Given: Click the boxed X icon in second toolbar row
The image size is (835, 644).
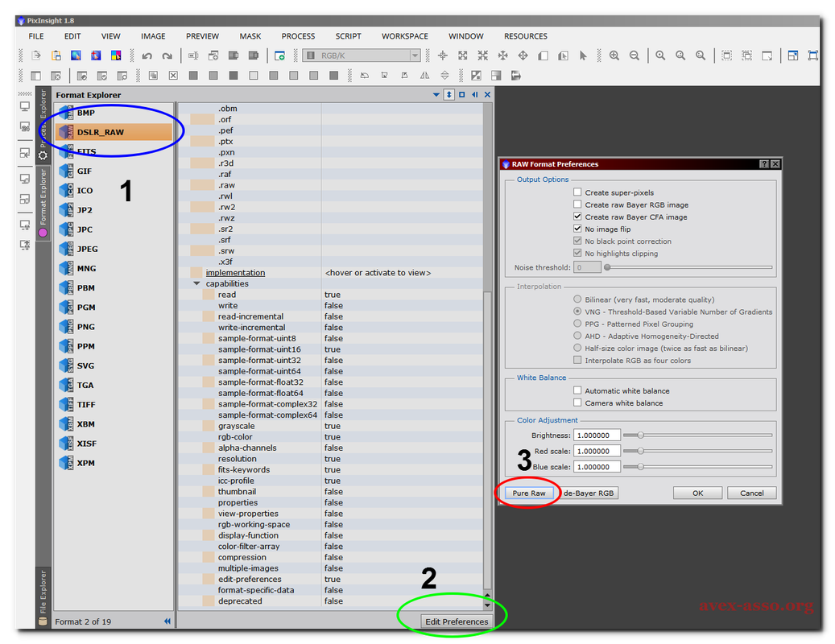Looking at the screenshot, I should coord(173,76).
